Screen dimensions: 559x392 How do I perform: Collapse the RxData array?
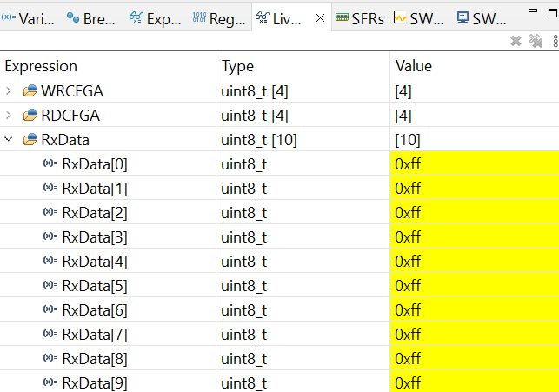coord(9,139)
